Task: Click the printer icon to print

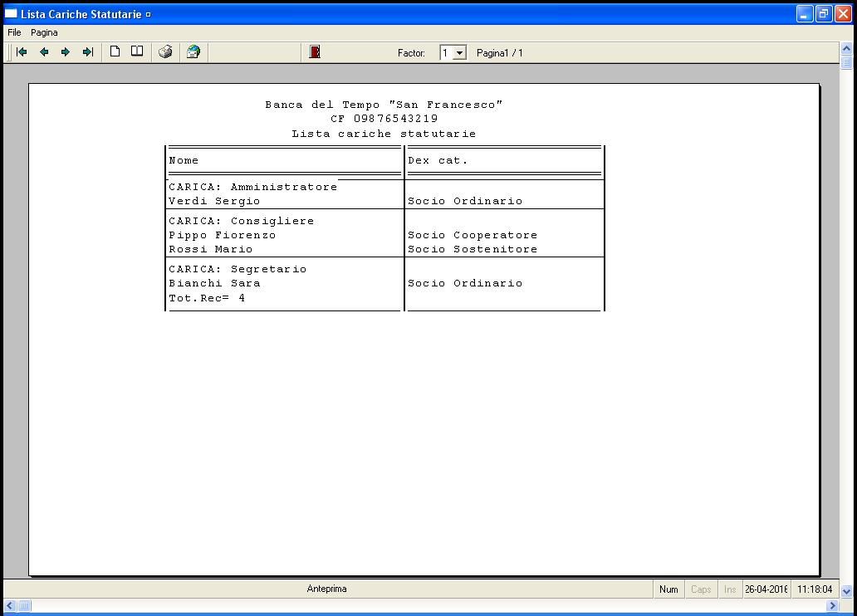Action: (165, 52)
